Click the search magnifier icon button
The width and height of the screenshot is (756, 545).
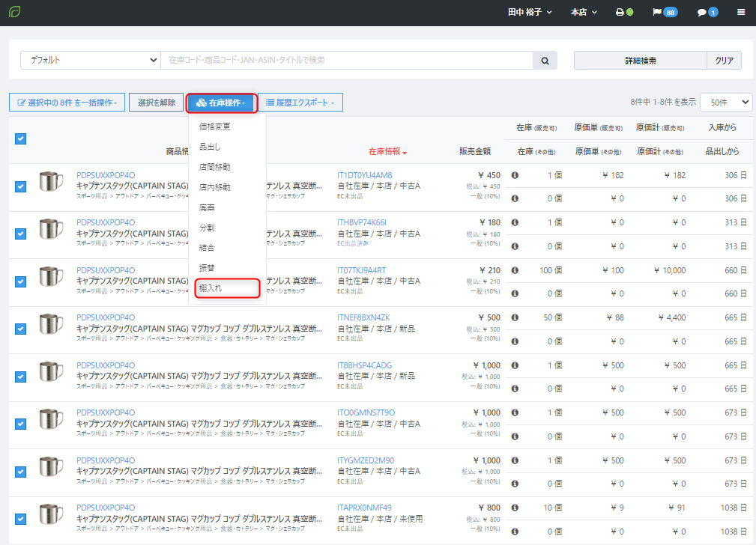(545, 61)
